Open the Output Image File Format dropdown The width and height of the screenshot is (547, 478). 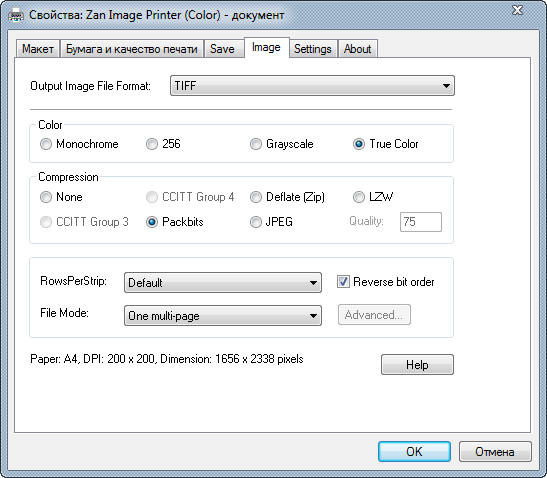312,85
